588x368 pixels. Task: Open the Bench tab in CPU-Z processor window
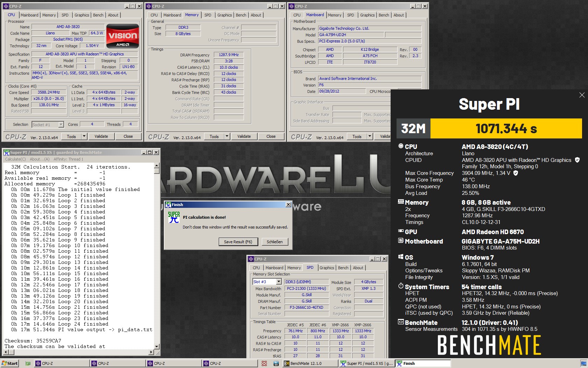(x=98, y=15)
